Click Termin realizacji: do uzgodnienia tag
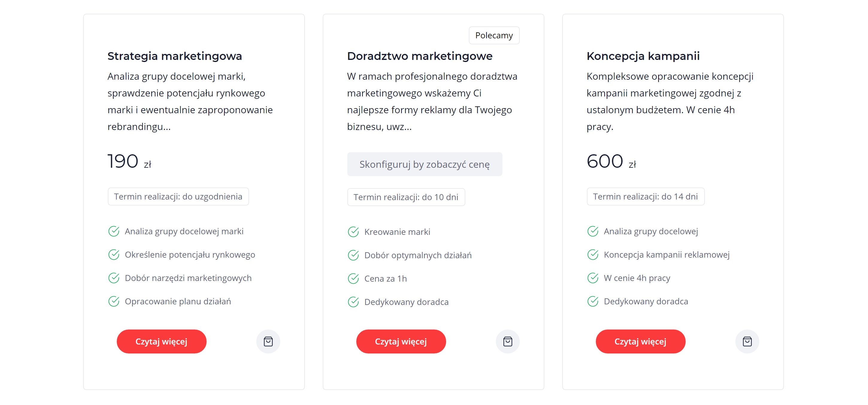This screenshot has height=405, width=868. [178, 197]
